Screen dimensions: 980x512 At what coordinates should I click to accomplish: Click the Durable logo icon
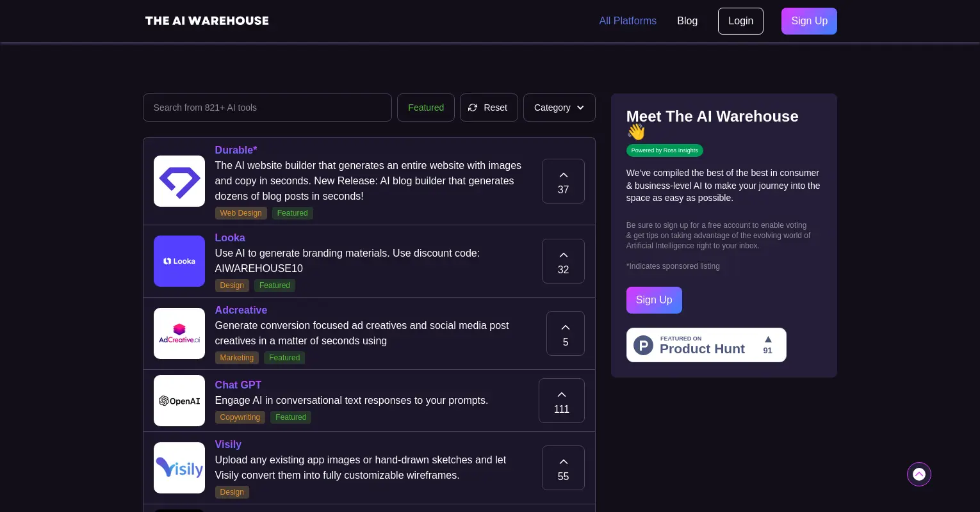[x=179, y=181]
